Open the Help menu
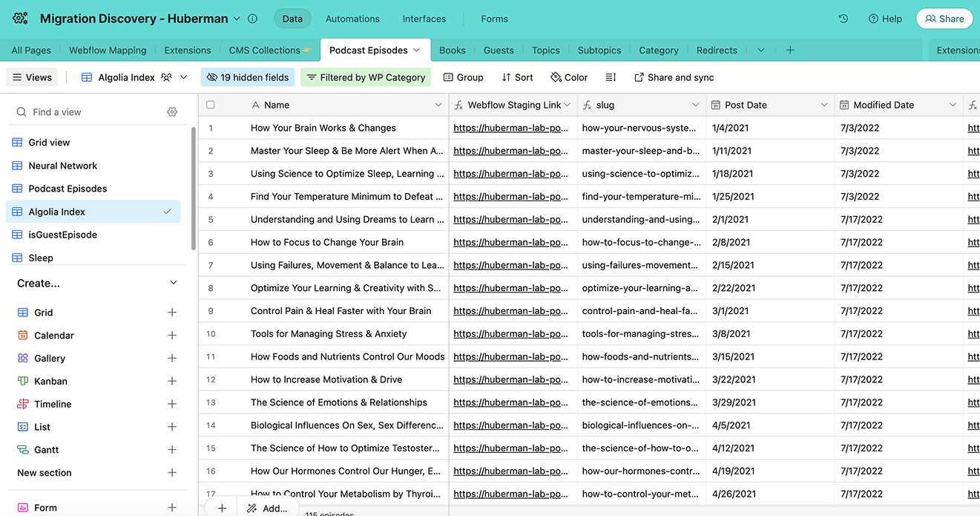 [x=885, y=19]
